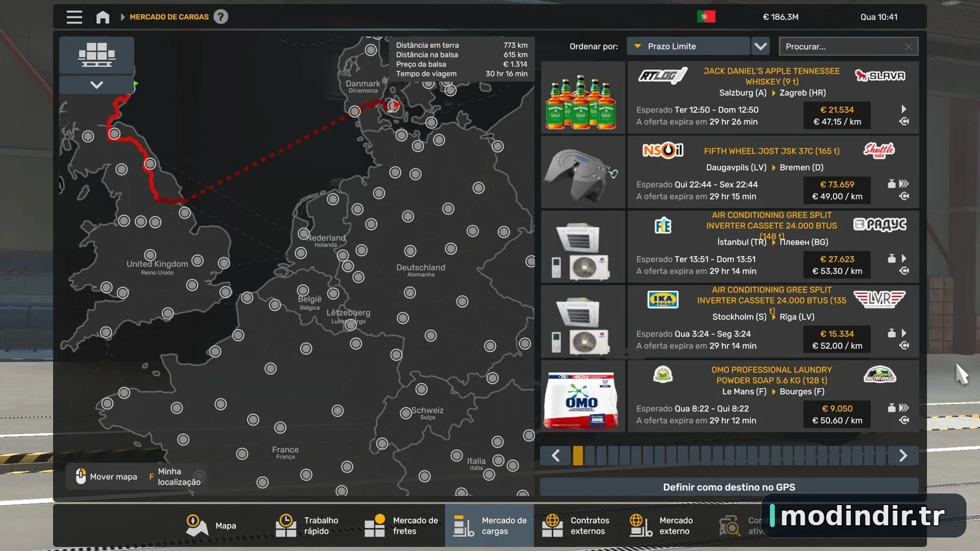Open the help question mark icon
980x551 pixels.
tap(221, 17)
